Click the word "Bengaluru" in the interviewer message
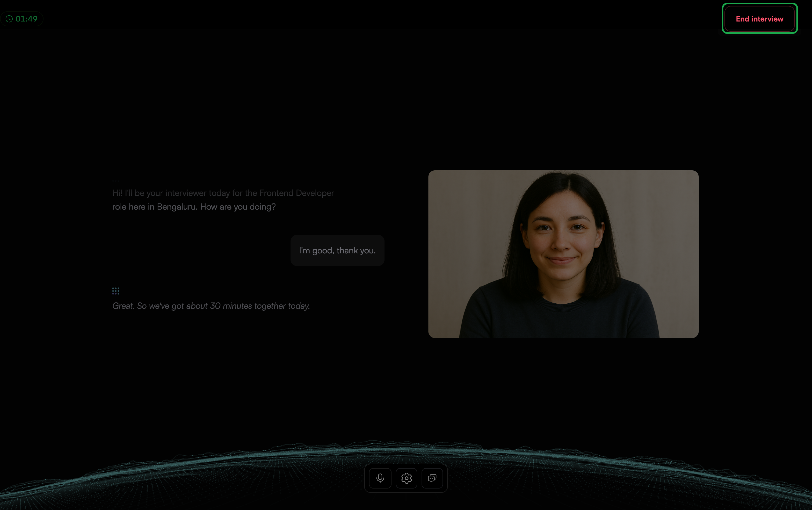 pyautogui.click(x=177, y=207)
